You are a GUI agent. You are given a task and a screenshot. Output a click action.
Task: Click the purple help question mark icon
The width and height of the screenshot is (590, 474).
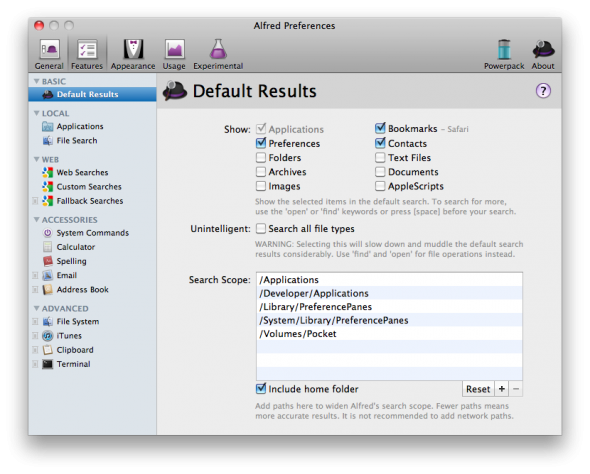click(x=543, y=91)
